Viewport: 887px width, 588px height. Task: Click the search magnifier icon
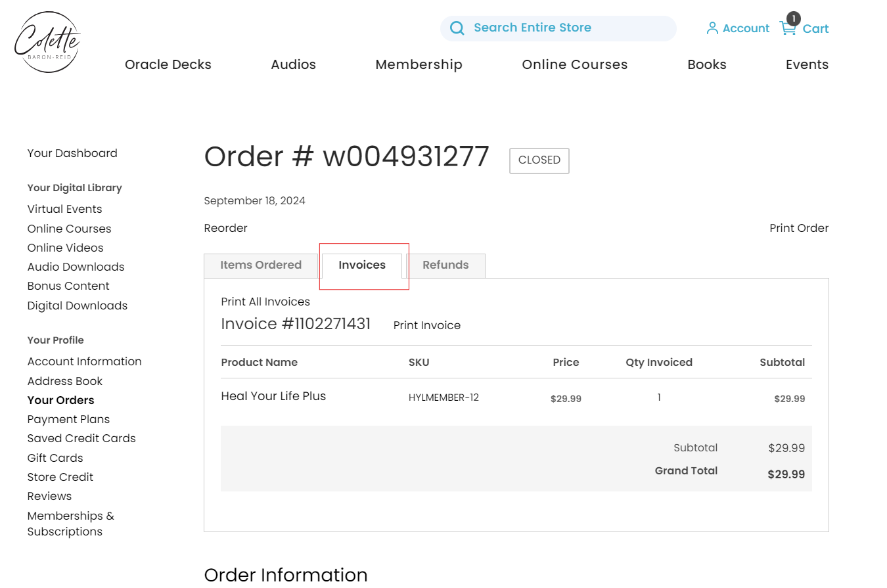click(457, 28)
